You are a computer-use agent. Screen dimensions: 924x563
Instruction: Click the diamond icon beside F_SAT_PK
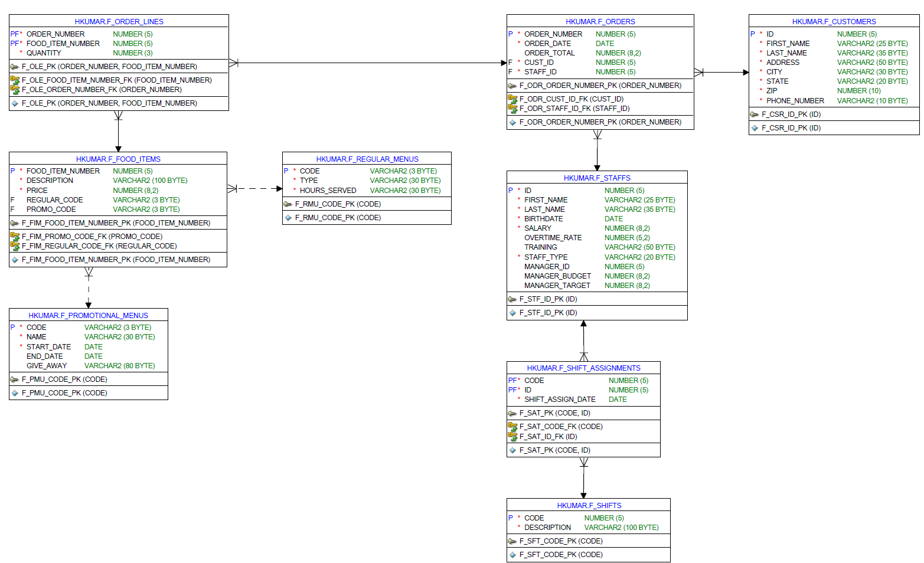(x=512, y=450)
